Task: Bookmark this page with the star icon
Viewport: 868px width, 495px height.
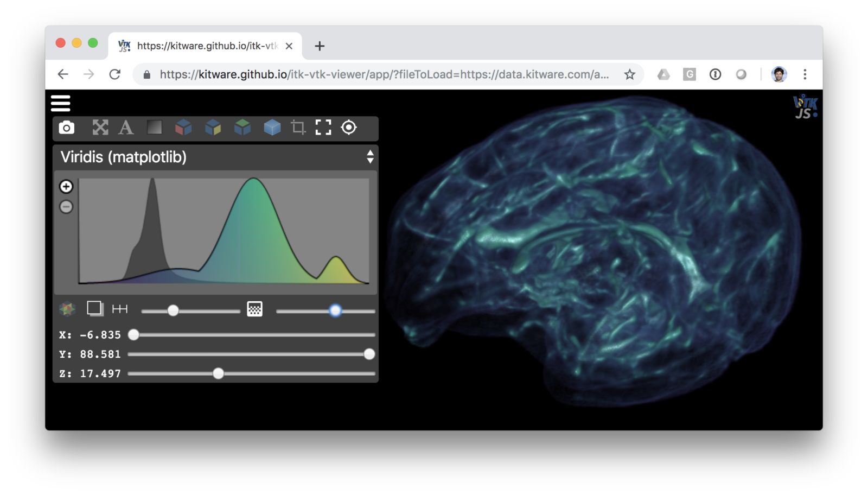Action: [629, 74]
